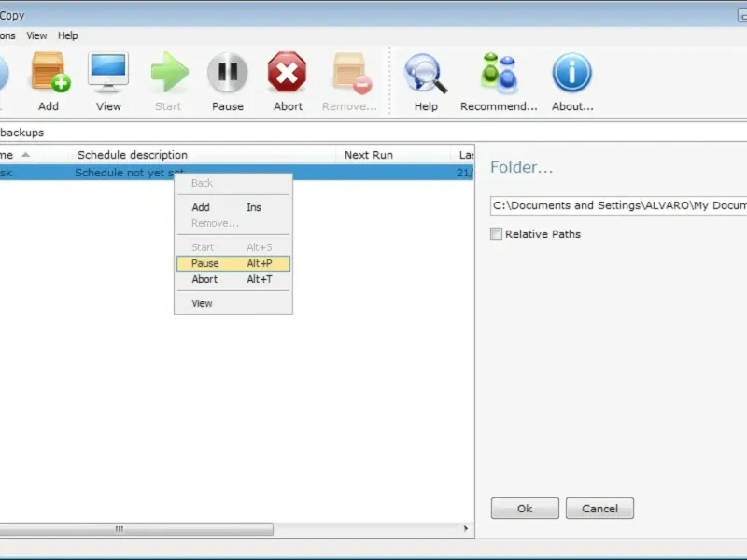The image size is (747, 560).
Task: Confirm with the Ok button
Action: click(x=525, y=508)
